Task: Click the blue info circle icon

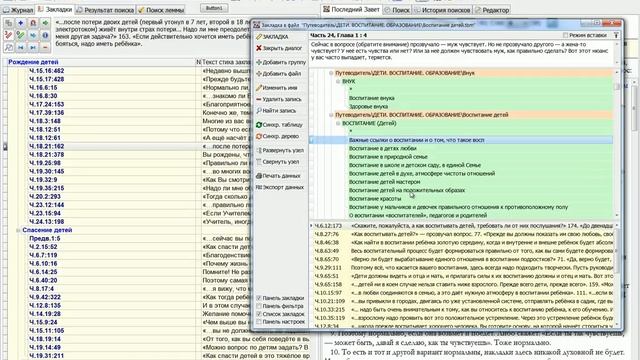Action: point(45,36)
